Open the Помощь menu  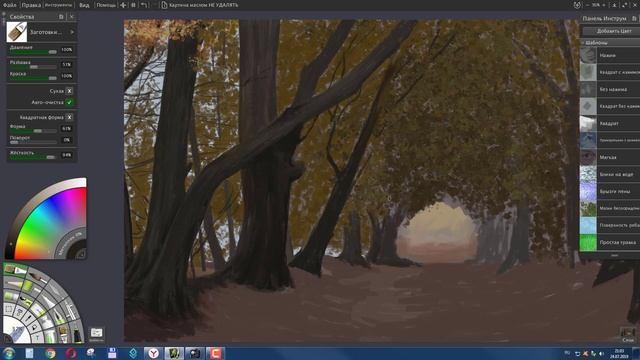(x=106, y=5)
